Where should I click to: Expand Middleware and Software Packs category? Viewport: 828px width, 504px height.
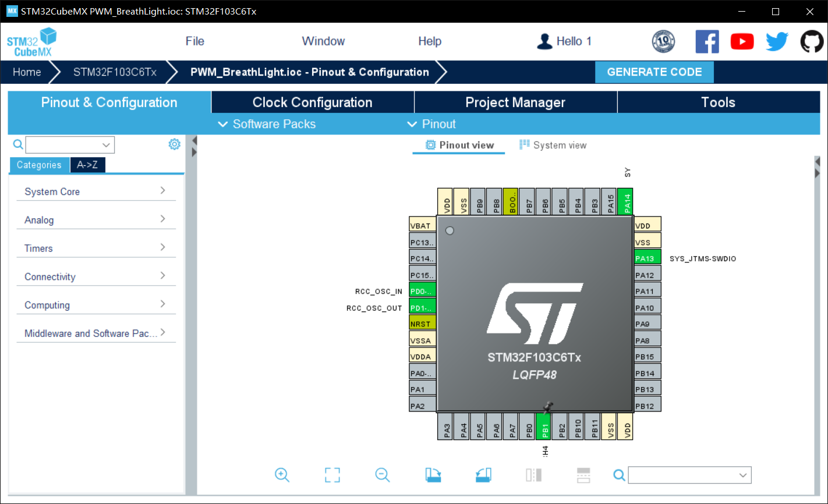tap(96, 333)
